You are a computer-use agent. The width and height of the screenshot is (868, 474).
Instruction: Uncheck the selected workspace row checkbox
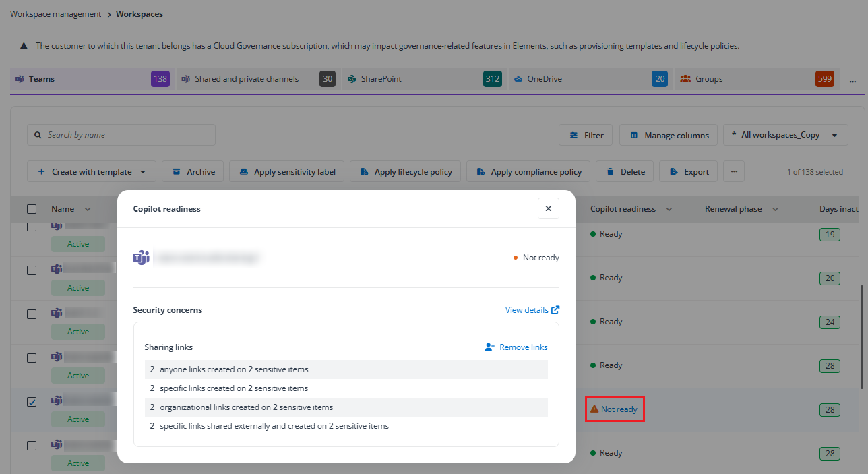click(32, 402)
